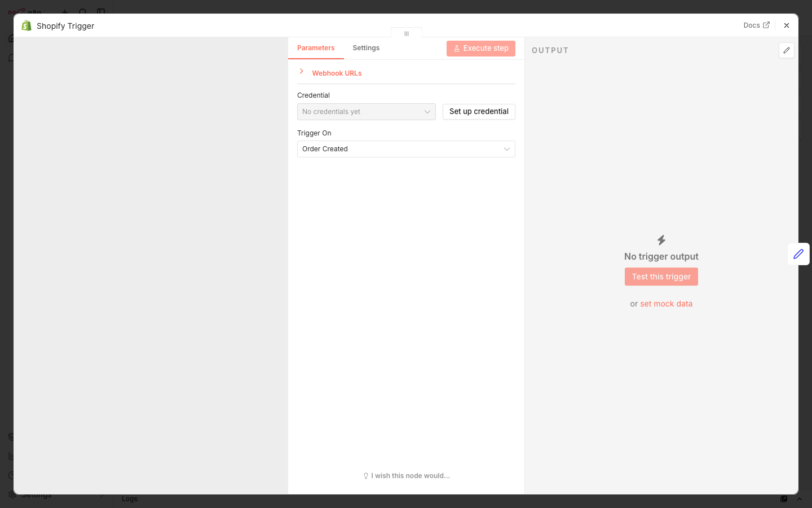The image size is (812, 508).
Task: Open the Insights chart icon in sidebar
Action: coord(11,456)
